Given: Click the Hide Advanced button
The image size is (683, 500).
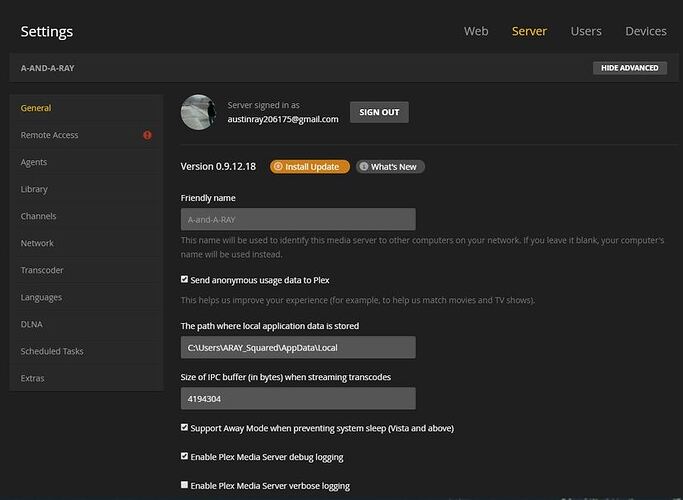Looking at the screenshot, I should pyautogui.click(x=629, y=68).
